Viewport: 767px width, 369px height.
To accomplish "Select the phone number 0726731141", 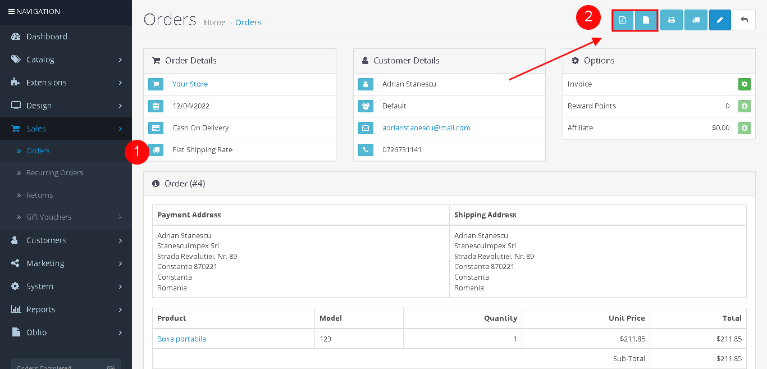I will tap(403, 150).
